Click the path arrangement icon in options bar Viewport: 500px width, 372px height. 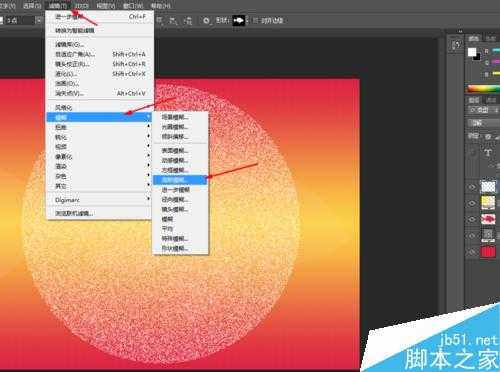coord(188,21)
